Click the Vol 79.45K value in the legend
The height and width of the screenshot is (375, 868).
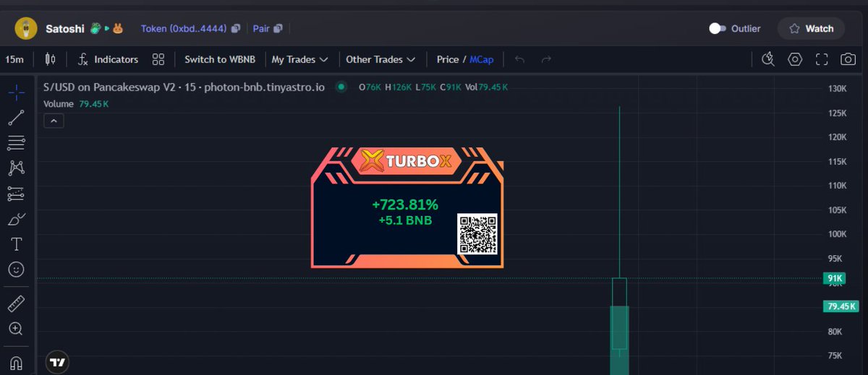tap(486, 87)
